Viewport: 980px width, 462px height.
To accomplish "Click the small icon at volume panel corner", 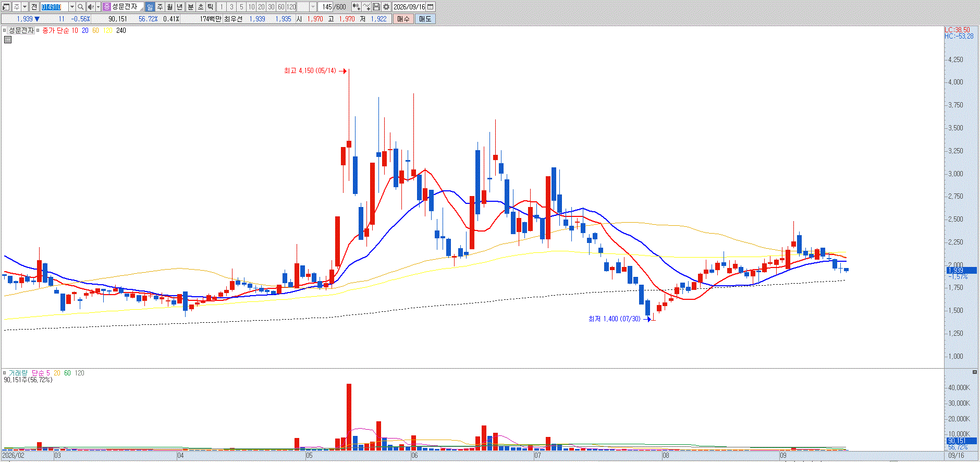I will [x=975, y=372].
